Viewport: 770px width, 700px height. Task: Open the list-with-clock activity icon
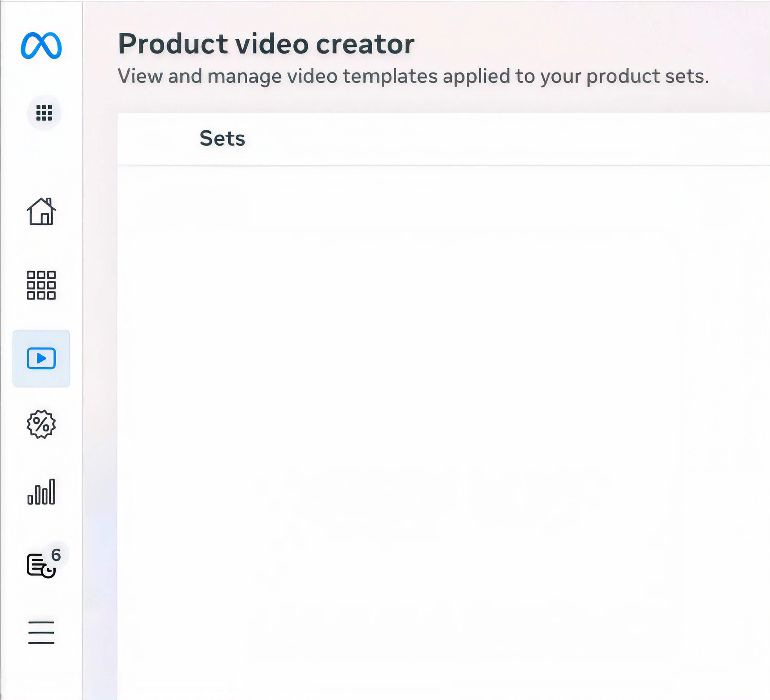41,566
